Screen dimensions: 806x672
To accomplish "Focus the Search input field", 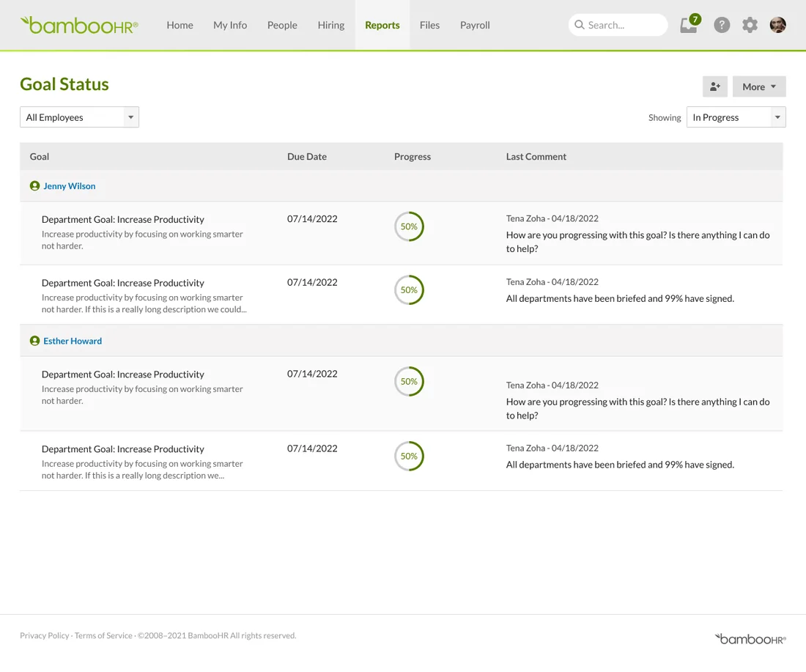I will pyautogui.click(x=618, y=25).
